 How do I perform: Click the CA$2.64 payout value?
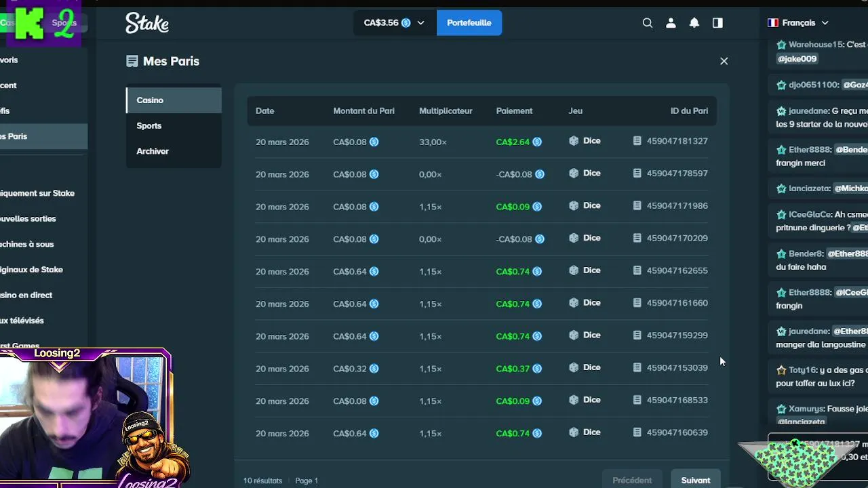tap(513, 142)
